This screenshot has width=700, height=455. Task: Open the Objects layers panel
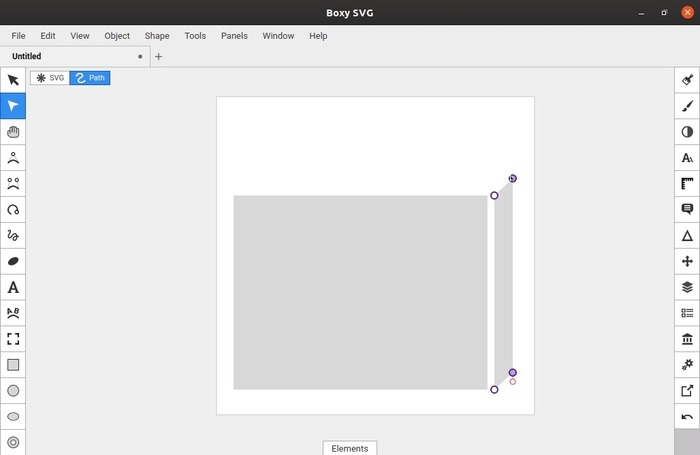687,287
